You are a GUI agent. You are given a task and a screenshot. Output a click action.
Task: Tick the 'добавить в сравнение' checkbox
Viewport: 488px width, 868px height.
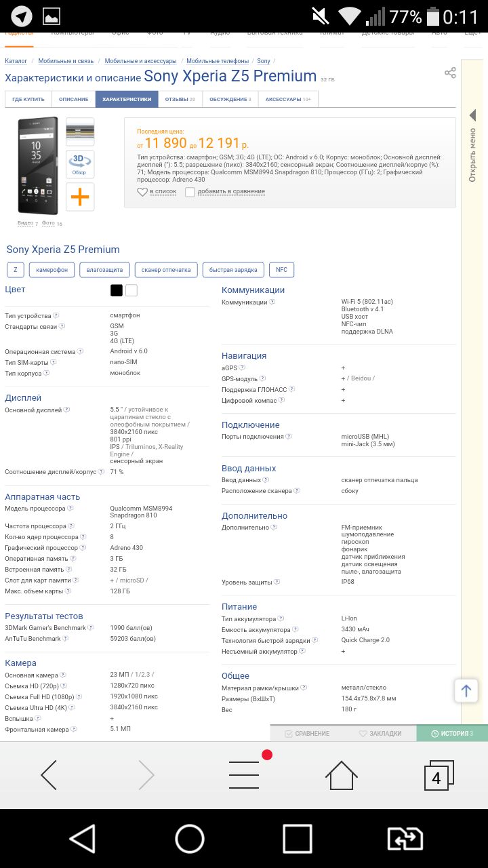pyautogui.click(x=190, y=192)
